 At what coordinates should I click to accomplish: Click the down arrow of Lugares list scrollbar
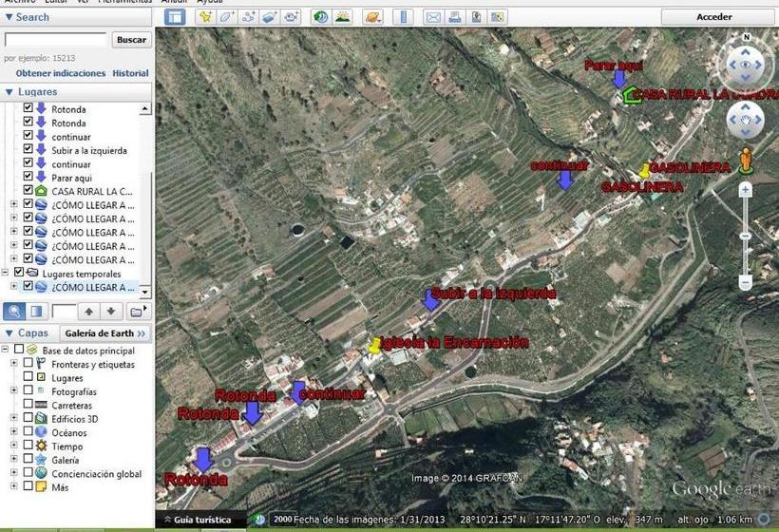[x=145, y=292]
